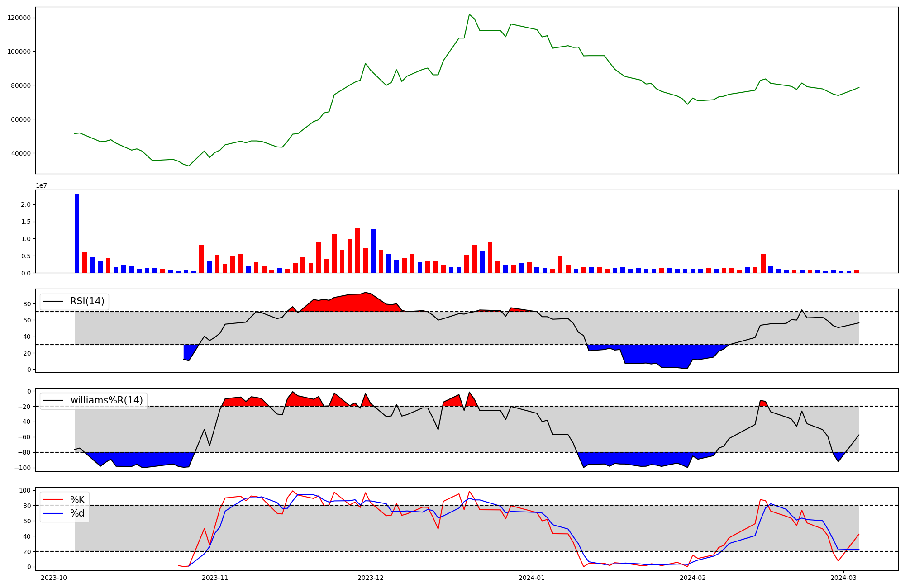Image resolution: width=905 pixels, height=588 pixels.
Task: Click the 100 stochastic axis tick label
Action: pos(26,490)
